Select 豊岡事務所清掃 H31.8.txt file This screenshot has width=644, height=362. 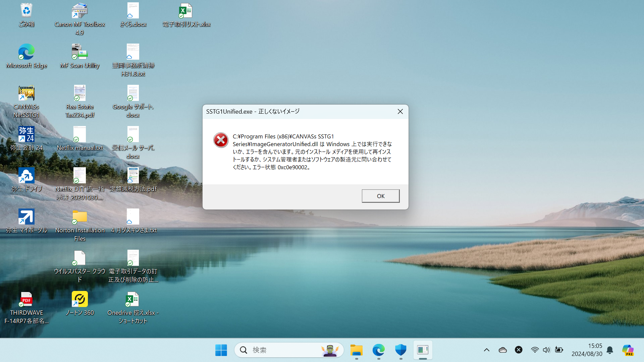[133, 60]
